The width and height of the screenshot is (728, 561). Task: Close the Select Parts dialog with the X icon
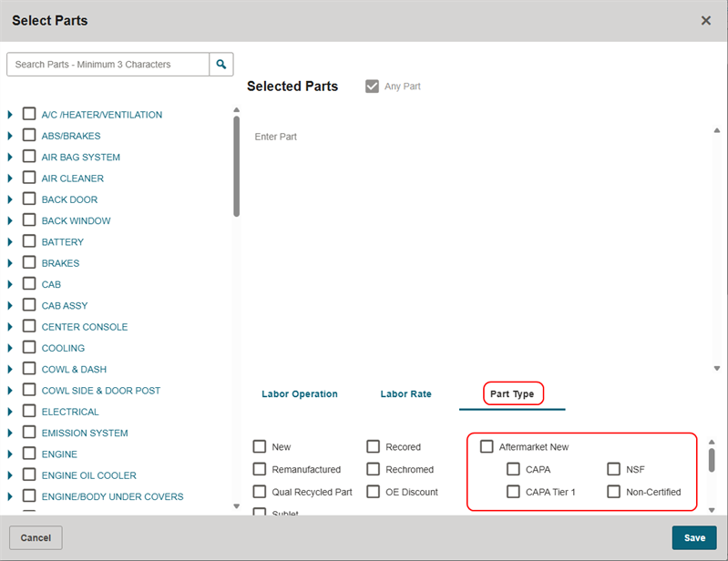pos(706,21)
